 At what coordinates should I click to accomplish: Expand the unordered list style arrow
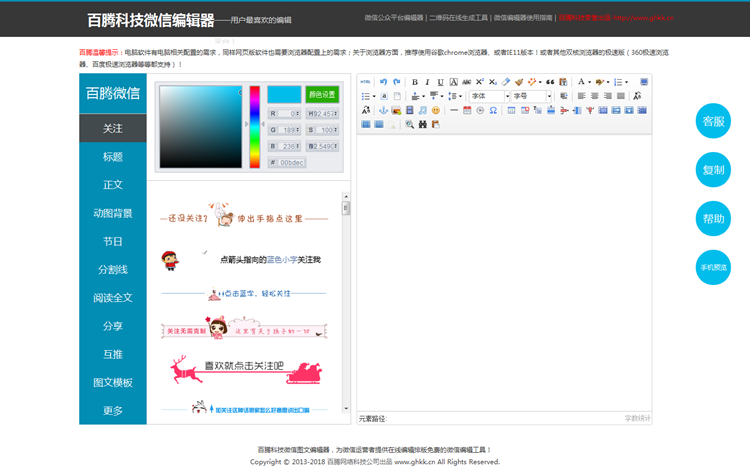[x=374, y=96]
